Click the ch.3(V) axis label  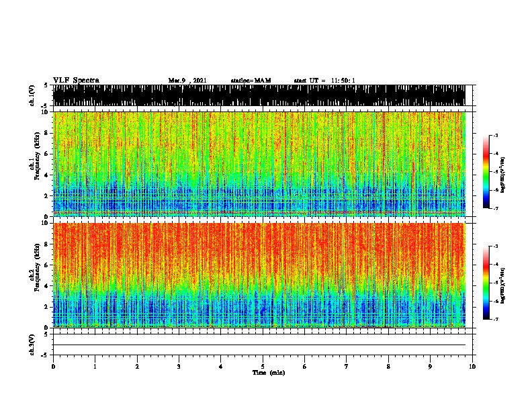(32, 345)
